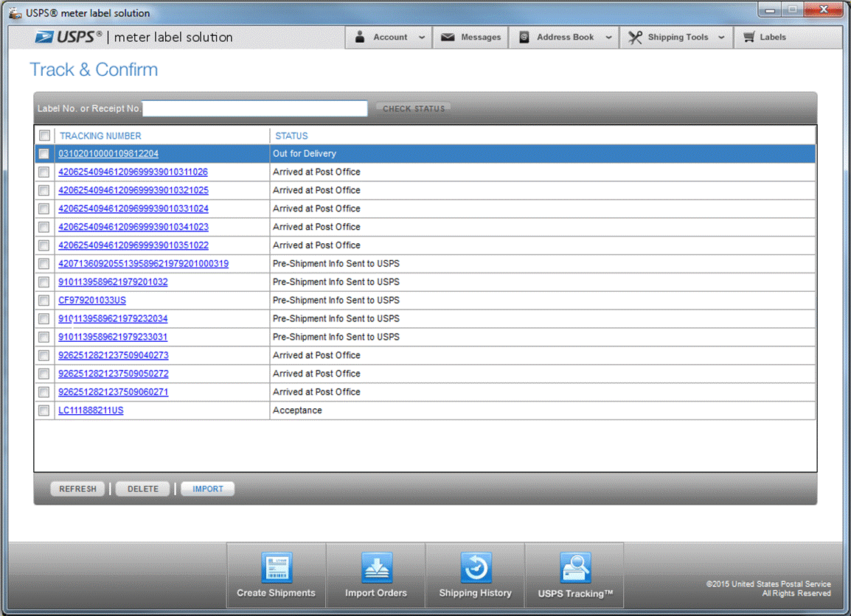Open Shipping History clock icon
851x616 pixels.
tap(476, 567)
